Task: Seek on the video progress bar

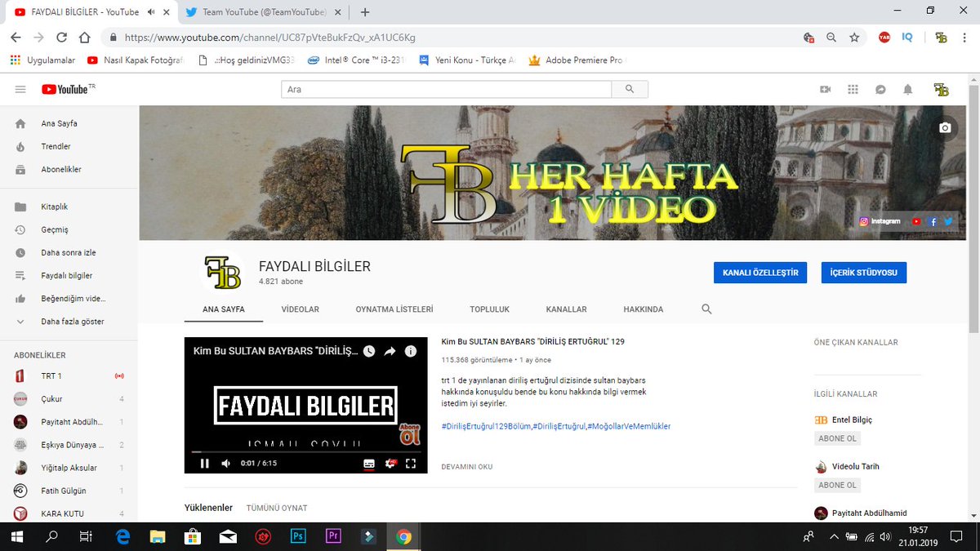Action: [x=305, y=451]
